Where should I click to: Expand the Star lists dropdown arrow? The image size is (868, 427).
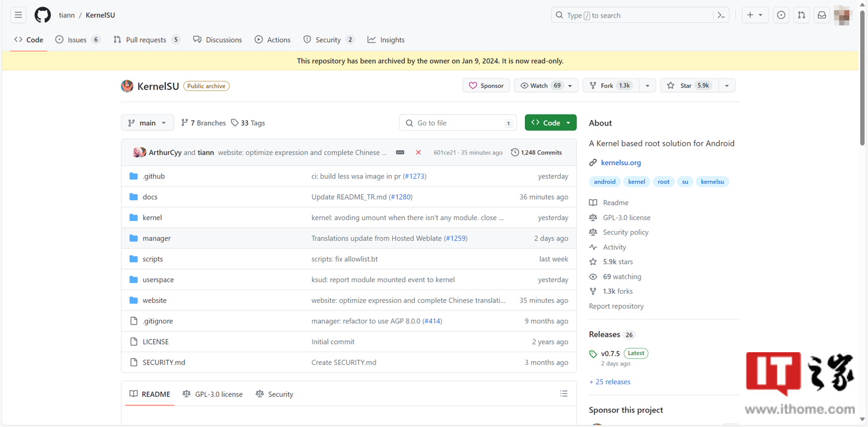(x=727, y=86)
